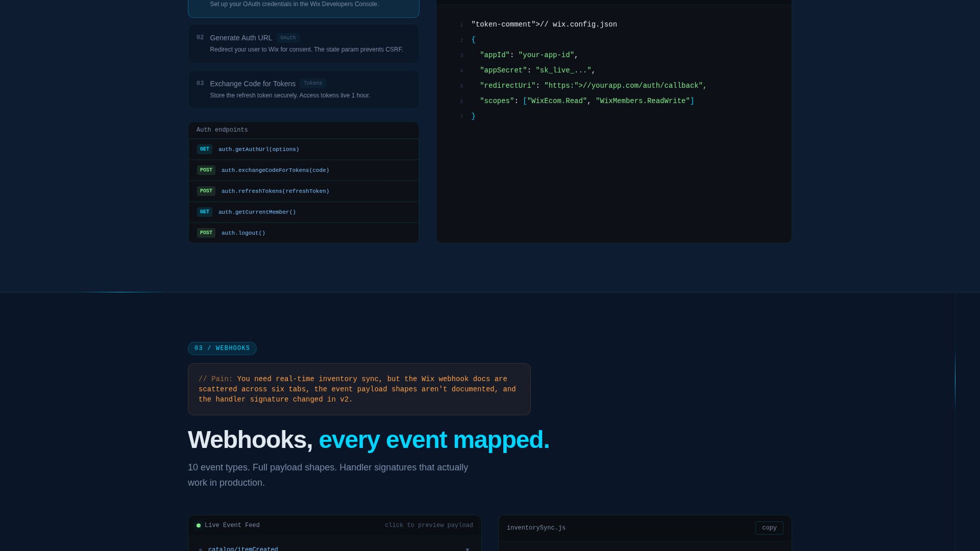
Task: Click GET badge beside auth.getAuthUrl
Action: coord(205,149)
